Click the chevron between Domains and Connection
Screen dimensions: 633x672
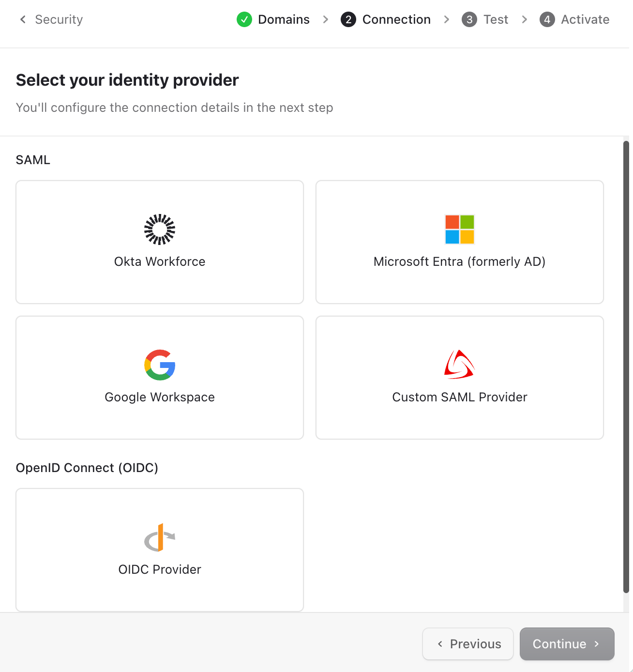tap(326, 19)
